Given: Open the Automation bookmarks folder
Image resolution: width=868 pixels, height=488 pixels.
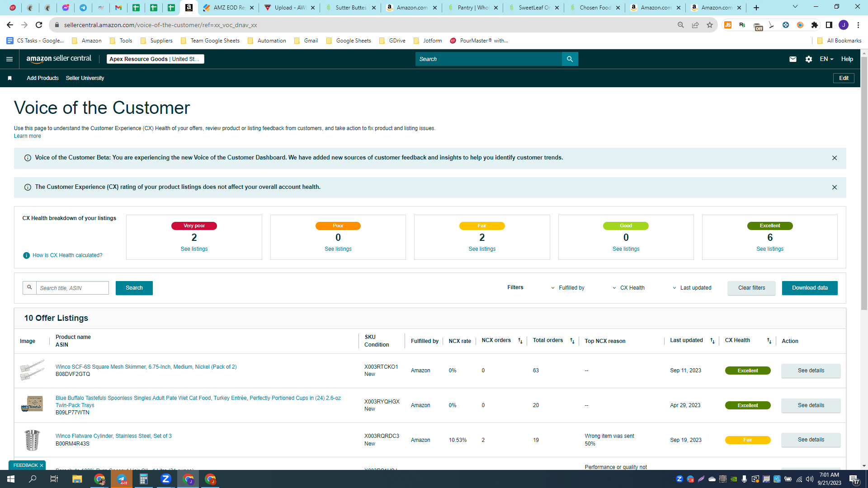Looking at the screenshot, I should (x=267, y=41).
